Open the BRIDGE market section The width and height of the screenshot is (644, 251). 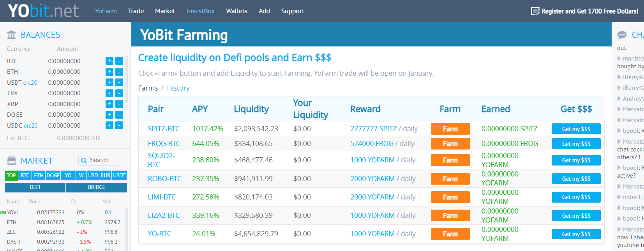pos(97,187)
